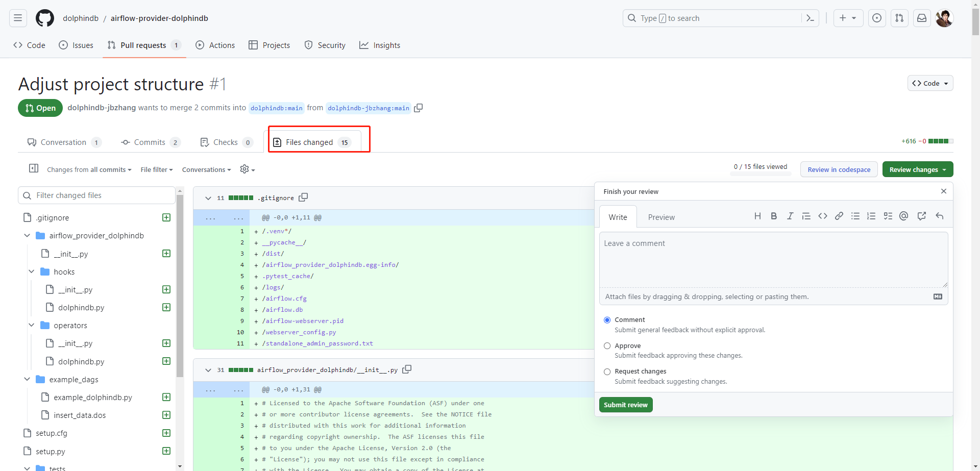Image resolution: width=980 pixels, height=471 pixels.
Task: Apply italic formatting in comment
Action: click(790, 216)
